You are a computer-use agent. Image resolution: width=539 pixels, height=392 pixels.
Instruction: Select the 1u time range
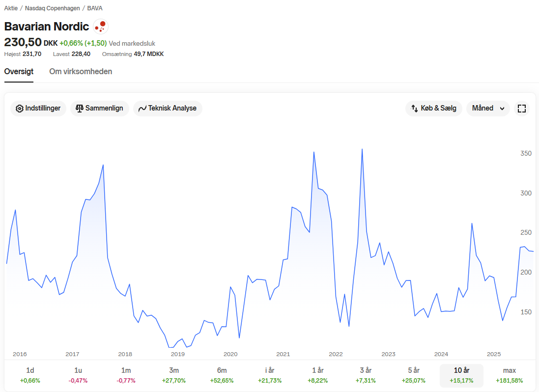pos(78,375)
